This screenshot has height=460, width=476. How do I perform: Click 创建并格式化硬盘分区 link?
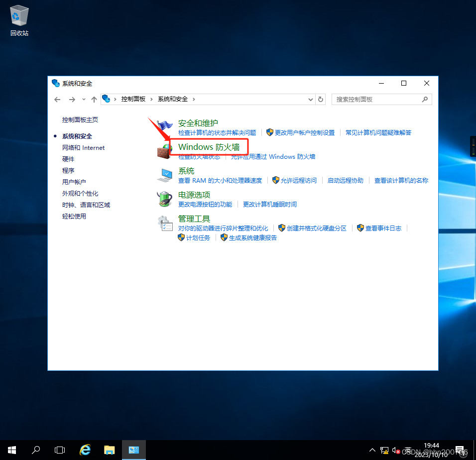coord(316,228)
